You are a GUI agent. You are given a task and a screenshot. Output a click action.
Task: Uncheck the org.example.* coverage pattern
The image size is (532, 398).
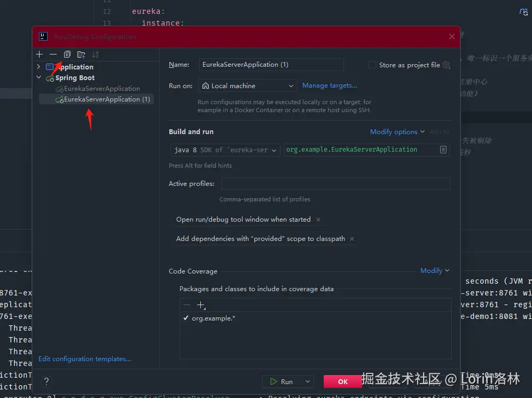click(185, 318)
